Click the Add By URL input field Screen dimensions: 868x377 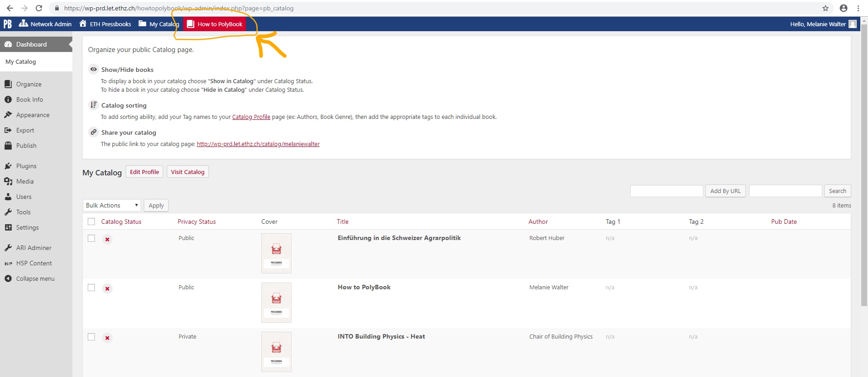666,191
